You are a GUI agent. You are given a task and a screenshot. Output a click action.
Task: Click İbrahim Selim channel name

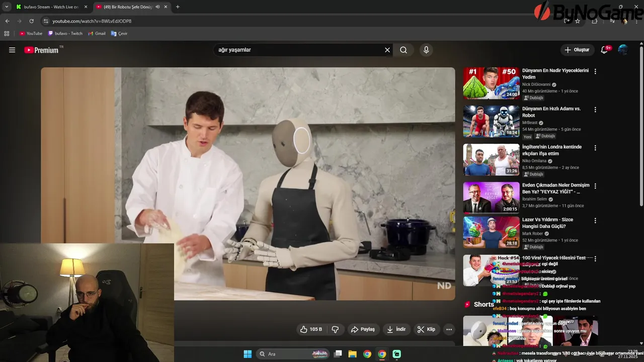534,199
